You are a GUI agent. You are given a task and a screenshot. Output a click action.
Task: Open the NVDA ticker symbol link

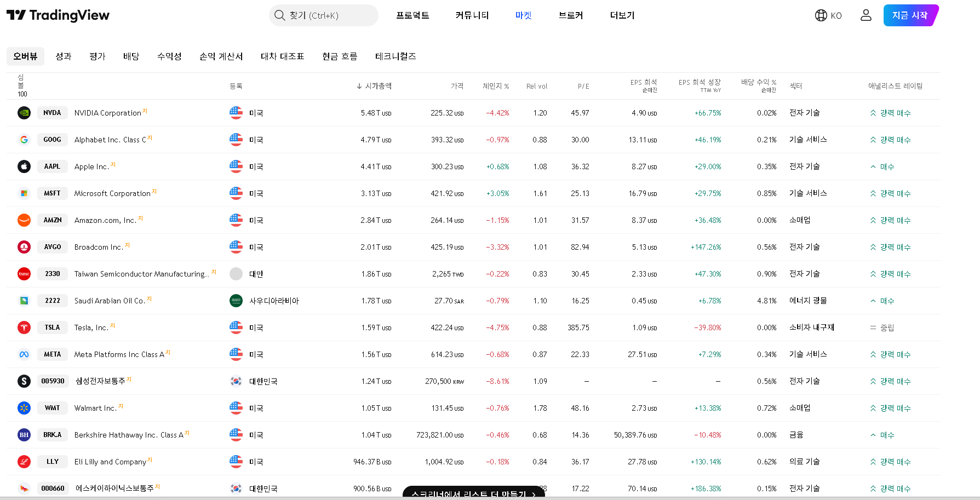point(53,113)
